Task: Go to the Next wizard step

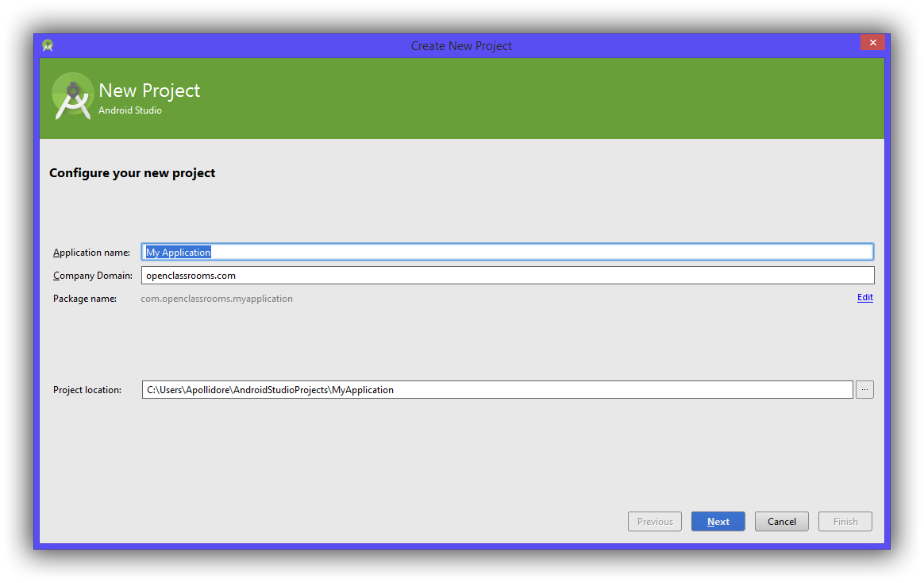Action: pos(718,522)
